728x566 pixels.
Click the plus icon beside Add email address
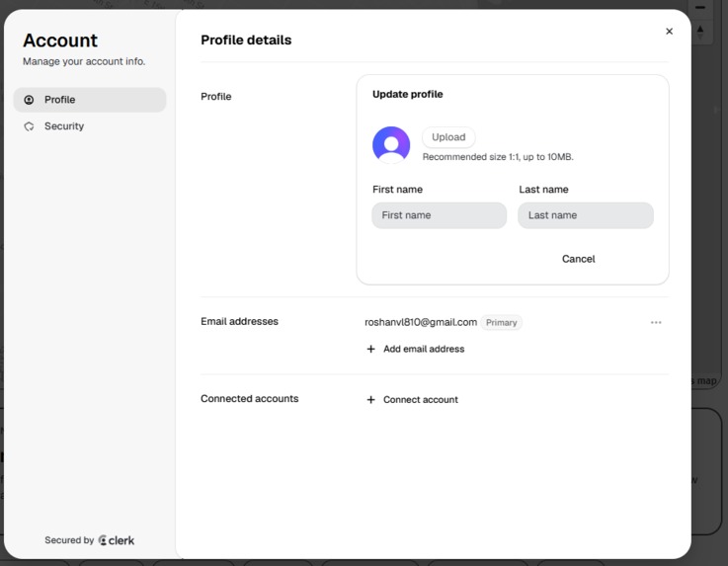(x=370, y=349)
